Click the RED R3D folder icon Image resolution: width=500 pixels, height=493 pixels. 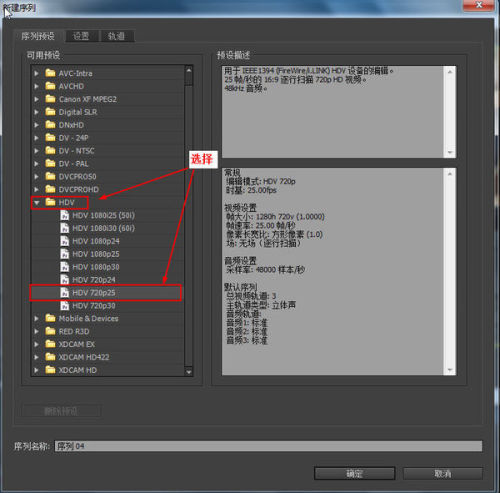50,331
